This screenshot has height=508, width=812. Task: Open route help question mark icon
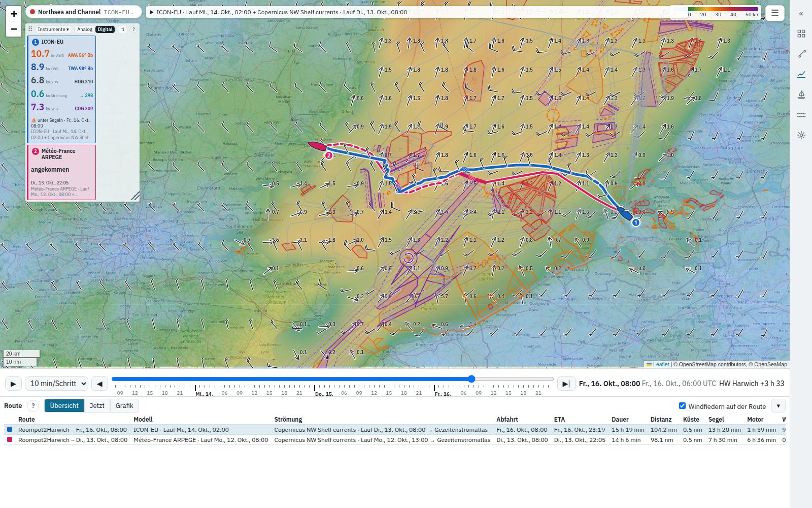click(x=33, y=405)
